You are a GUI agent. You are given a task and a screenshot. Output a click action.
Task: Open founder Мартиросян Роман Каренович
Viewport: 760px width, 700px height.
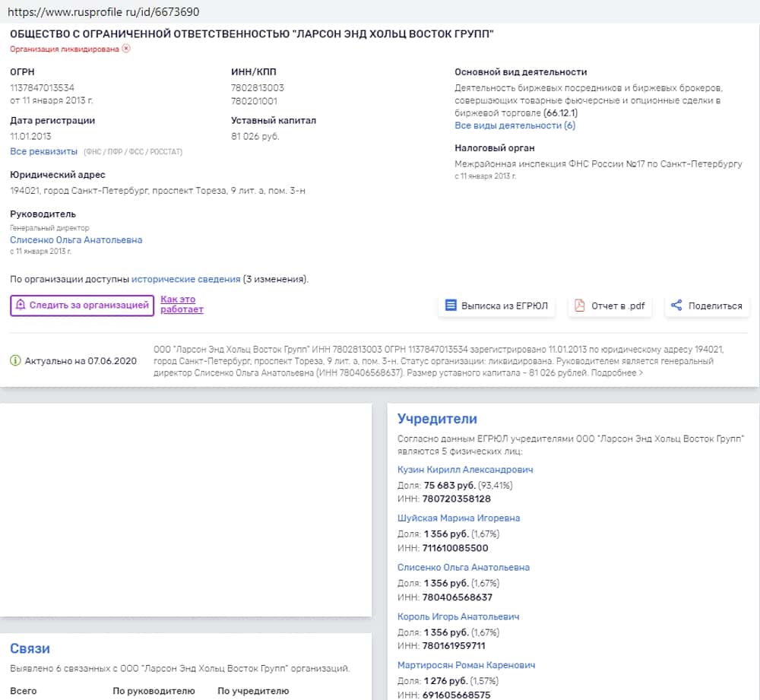(x=467, y=665)
